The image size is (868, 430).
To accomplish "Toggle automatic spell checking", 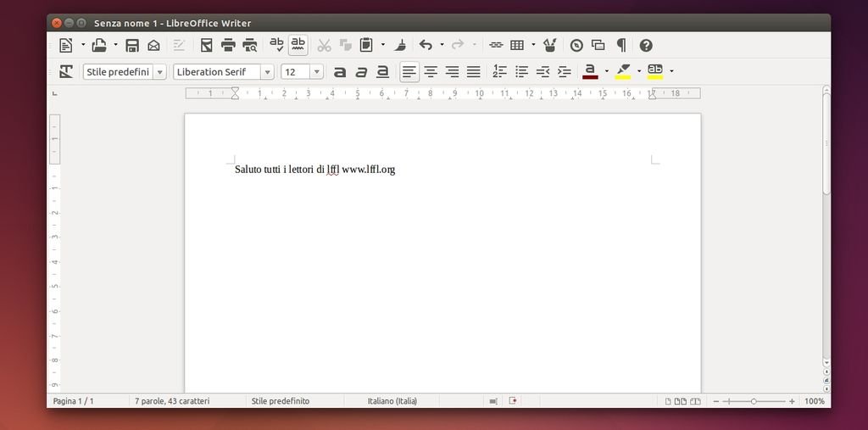I will pyautogui.click(x=298, y=45).
